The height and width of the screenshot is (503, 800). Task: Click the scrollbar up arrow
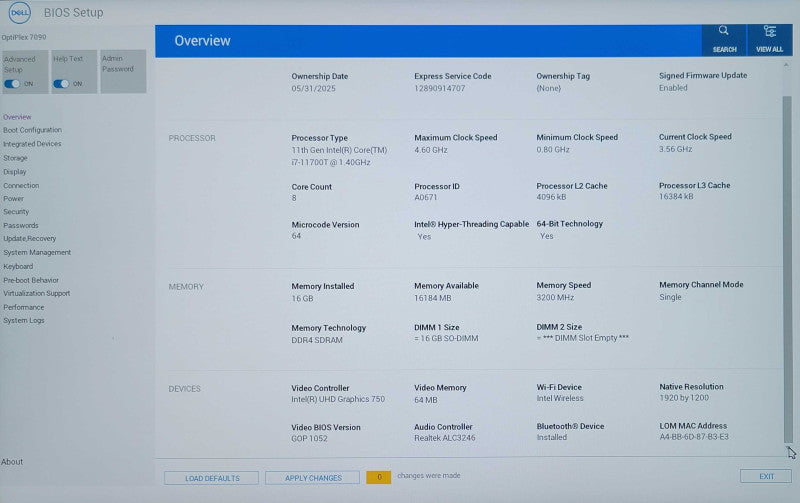click(x=786, y=65)
